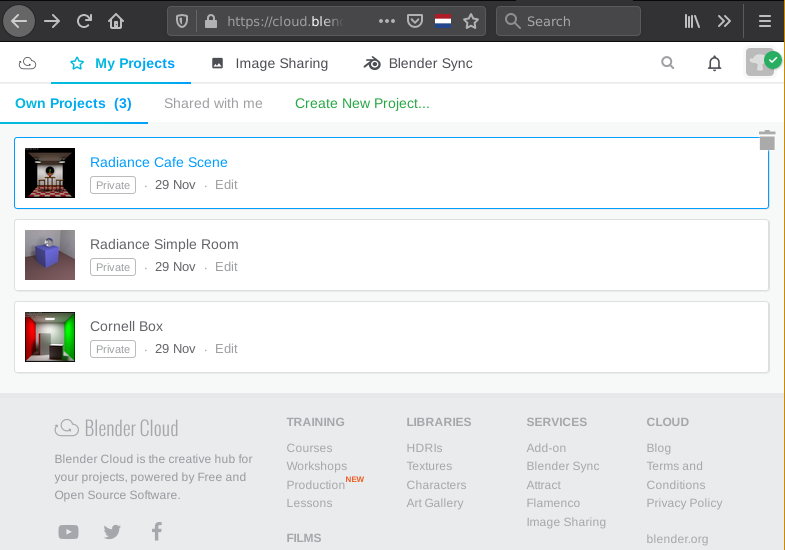The height and width of the screenshot is (550, 785).
Task: Open page actions three-dot menu
Action: click(x=386, y=21)
